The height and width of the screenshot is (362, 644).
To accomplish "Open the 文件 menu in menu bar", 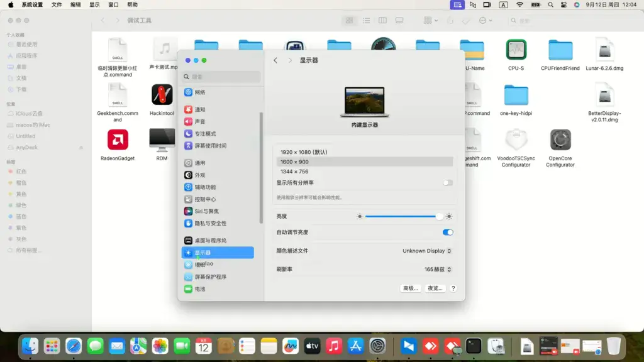I will pos(57,4).
